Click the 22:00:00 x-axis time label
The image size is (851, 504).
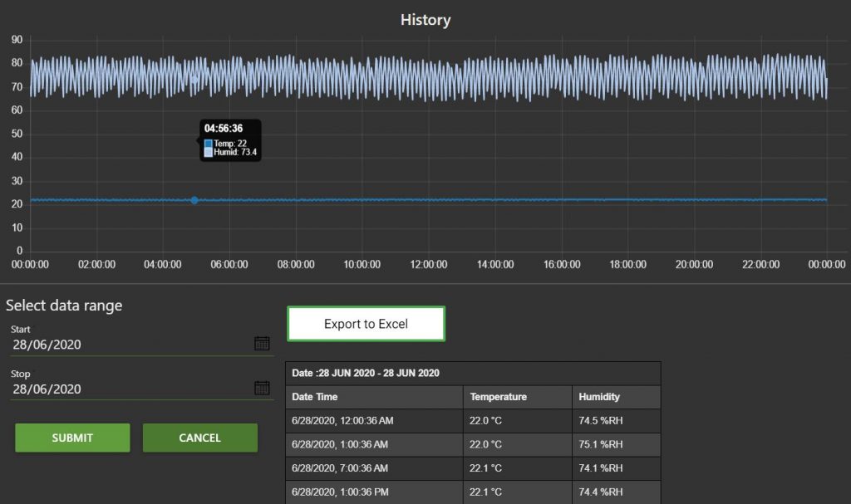click(761, 265)
